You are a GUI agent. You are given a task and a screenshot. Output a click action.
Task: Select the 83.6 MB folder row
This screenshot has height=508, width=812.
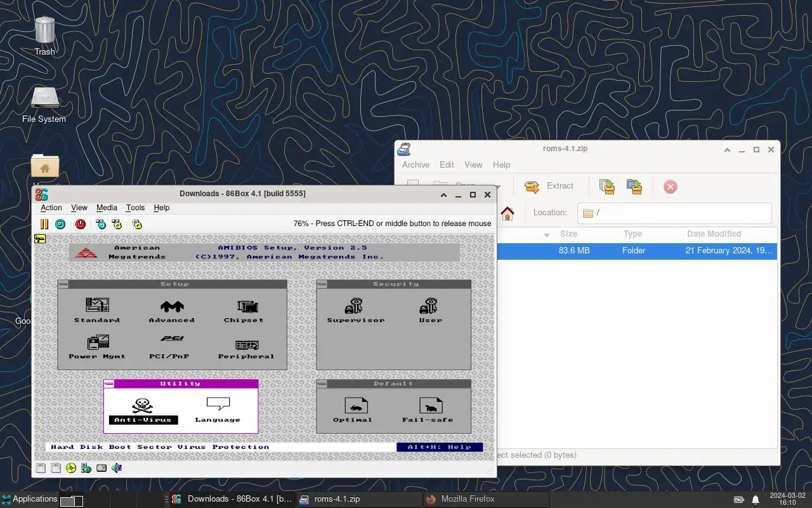[x=637, y=251]
